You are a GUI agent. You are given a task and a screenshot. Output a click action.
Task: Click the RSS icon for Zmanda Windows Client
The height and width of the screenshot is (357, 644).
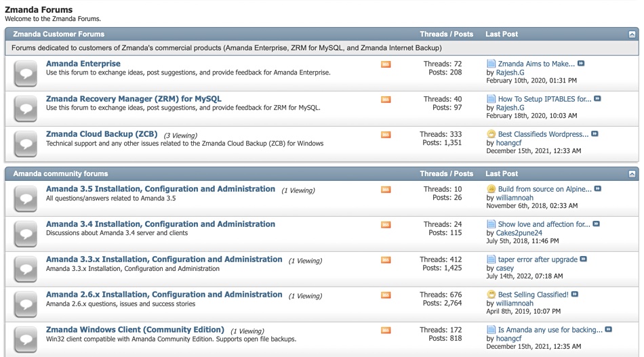pyautogui.click(x=386, y=331)
